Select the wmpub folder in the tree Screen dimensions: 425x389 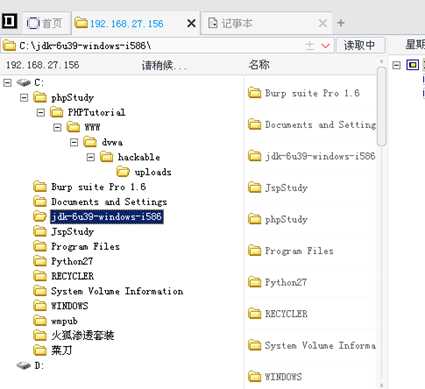coord(56,321)
